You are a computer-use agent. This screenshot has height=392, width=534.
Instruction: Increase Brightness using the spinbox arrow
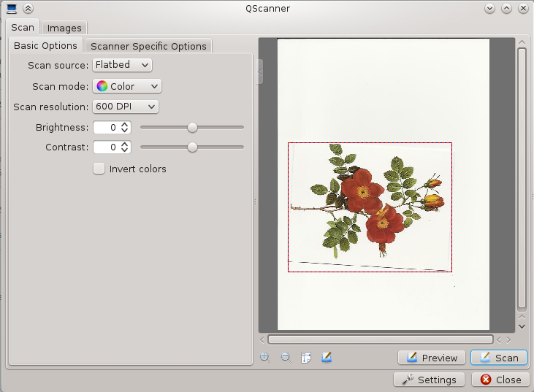click(125, 124)
